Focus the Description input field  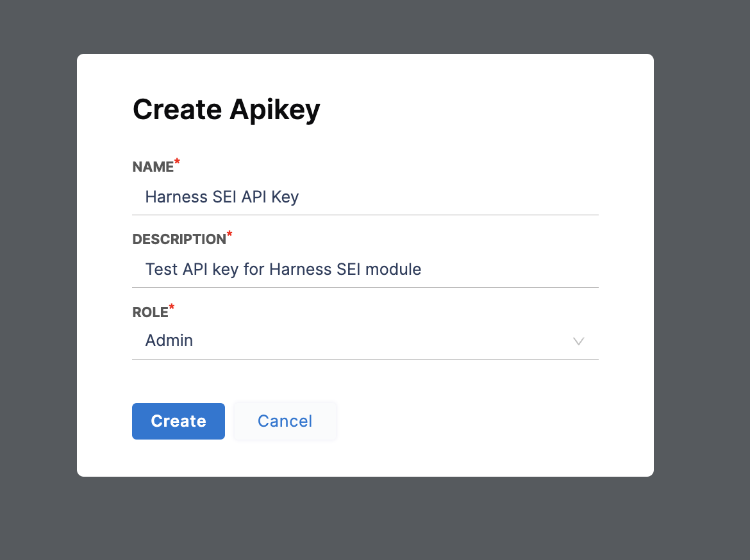click(365, 269)
